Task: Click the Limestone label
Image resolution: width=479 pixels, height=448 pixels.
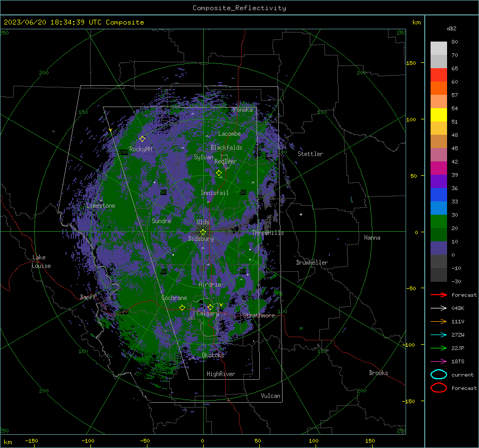Action: pos(101,206)
